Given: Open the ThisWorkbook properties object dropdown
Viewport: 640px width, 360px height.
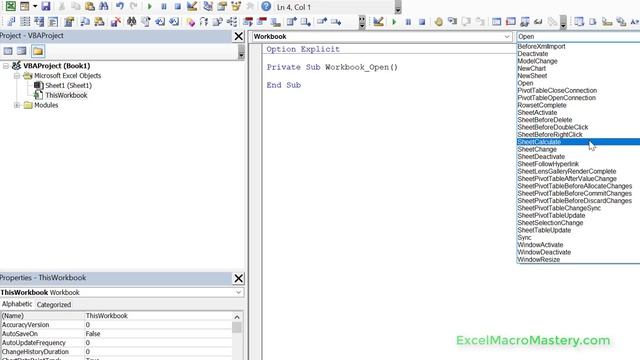Looking at the screenshot, I should (x=238, y=292).
